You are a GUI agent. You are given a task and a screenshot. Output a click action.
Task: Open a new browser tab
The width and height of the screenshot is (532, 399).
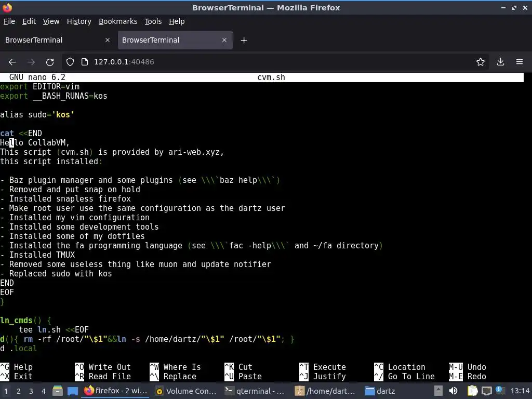(244, 41)
